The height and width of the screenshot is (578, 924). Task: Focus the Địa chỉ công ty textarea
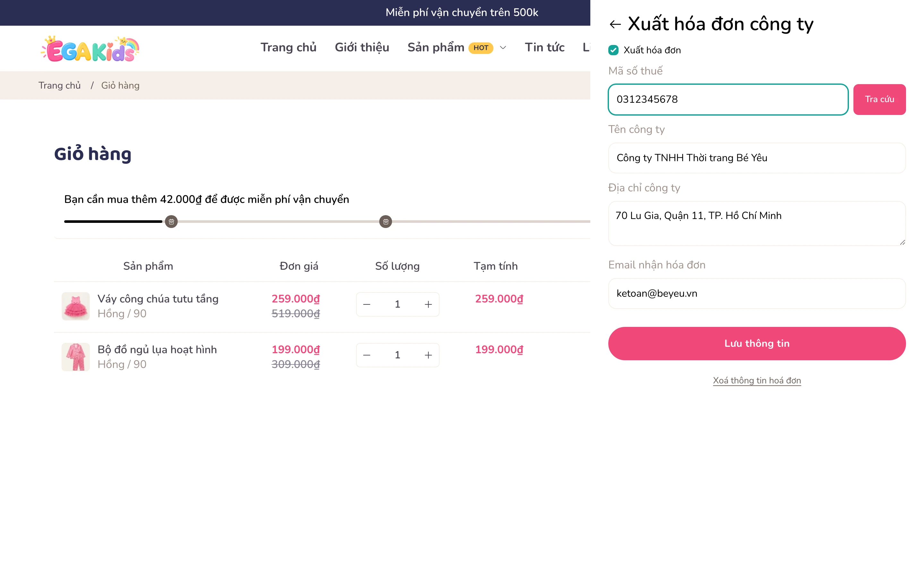[x=757, y=223]
